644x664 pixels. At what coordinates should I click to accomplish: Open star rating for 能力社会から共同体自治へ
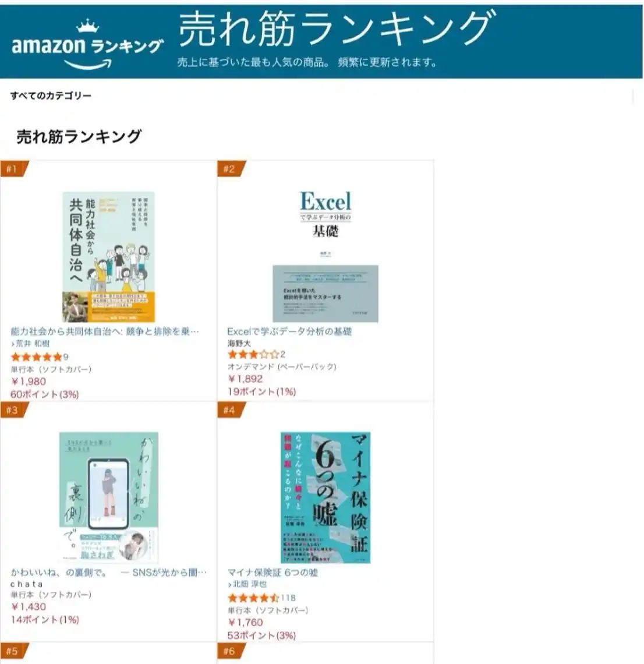(36, 357)
